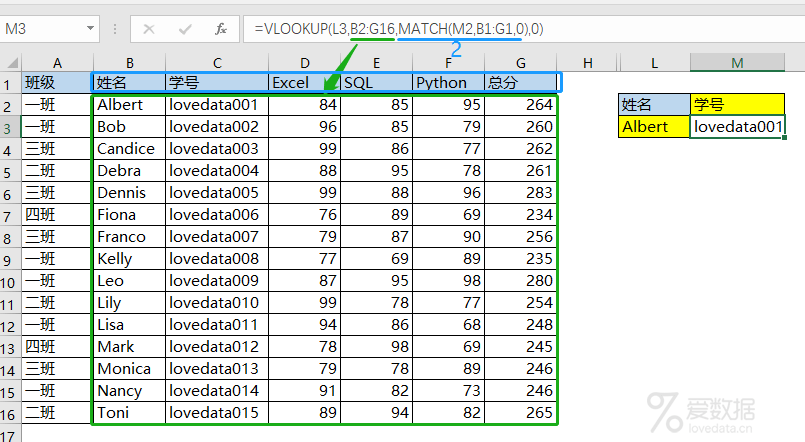Viewport: 805px width, 442px height.
Task: Select column E header
Action: [376, 63]
